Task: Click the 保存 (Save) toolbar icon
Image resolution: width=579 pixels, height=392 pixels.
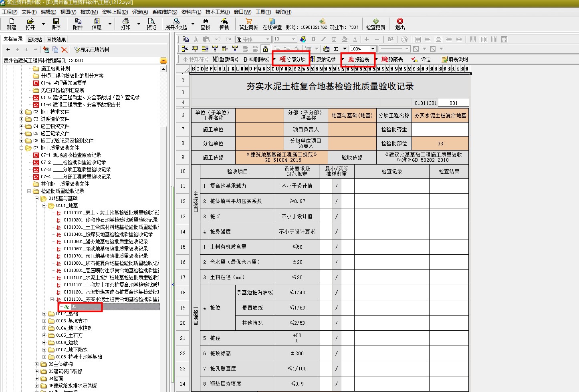Action: 56,24
